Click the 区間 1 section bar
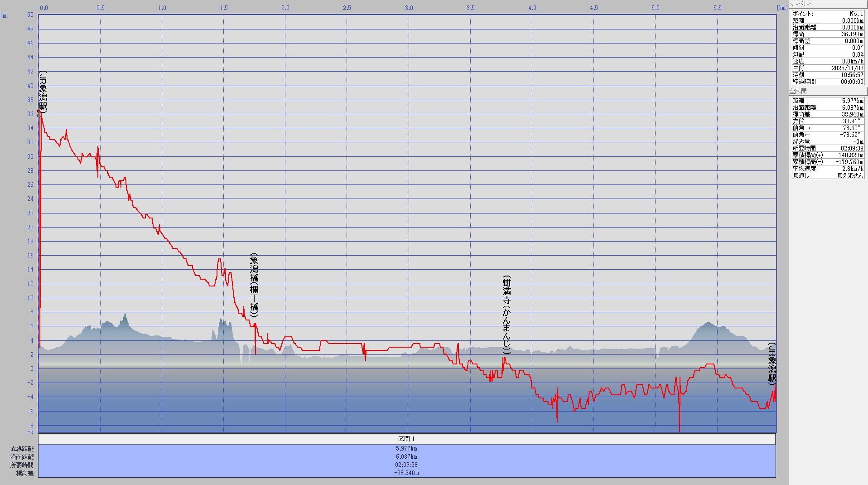The image size is (868, 485). (406, 439)
